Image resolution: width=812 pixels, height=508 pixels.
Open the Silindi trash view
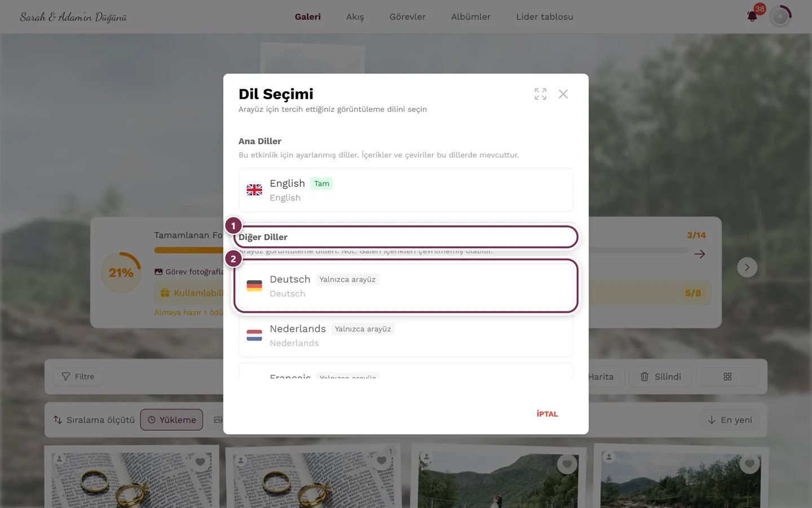click(661, 376)
